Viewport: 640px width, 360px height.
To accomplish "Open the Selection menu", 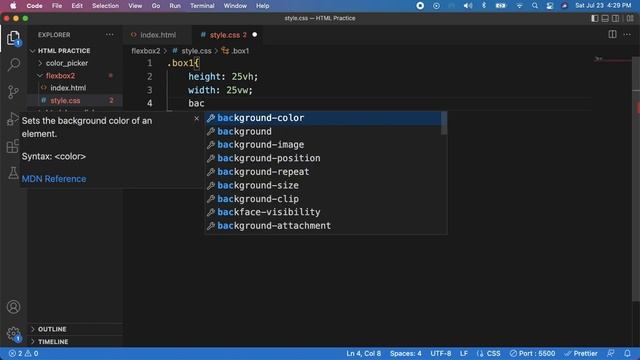I will [105, 6].
